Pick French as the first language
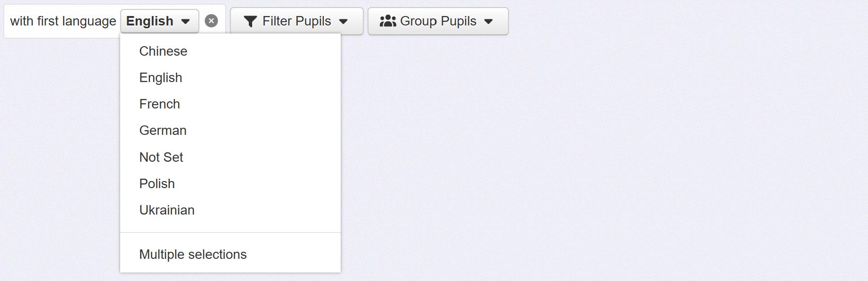This screenshot has width=868, height=281. [160, 104]
